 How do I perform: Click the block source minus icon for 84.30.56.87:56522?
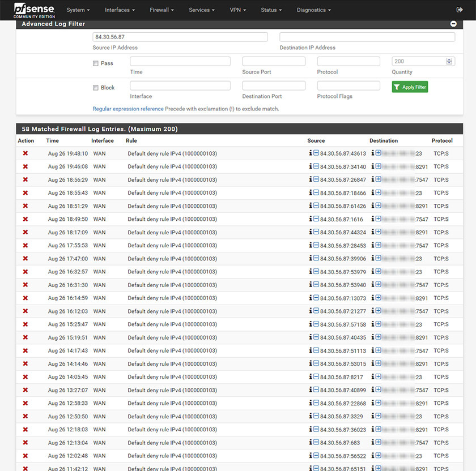316,455
